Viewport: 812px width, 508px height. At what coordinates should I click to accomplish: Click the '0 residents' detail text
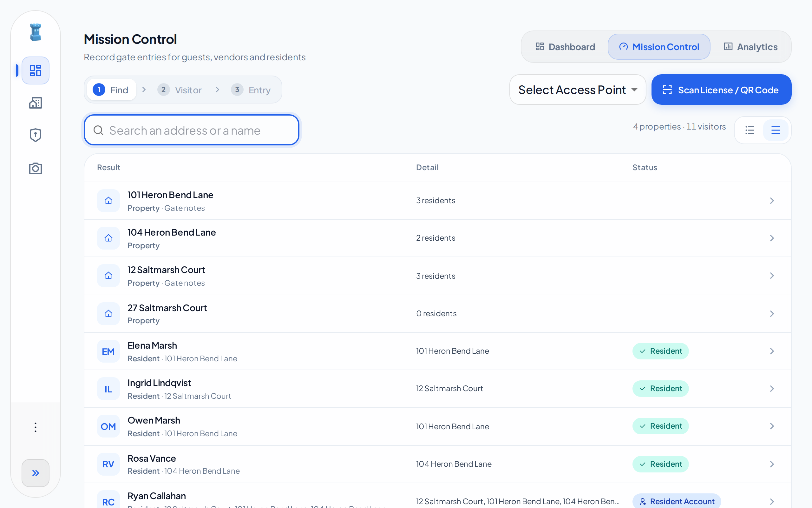tap(436, 313)
